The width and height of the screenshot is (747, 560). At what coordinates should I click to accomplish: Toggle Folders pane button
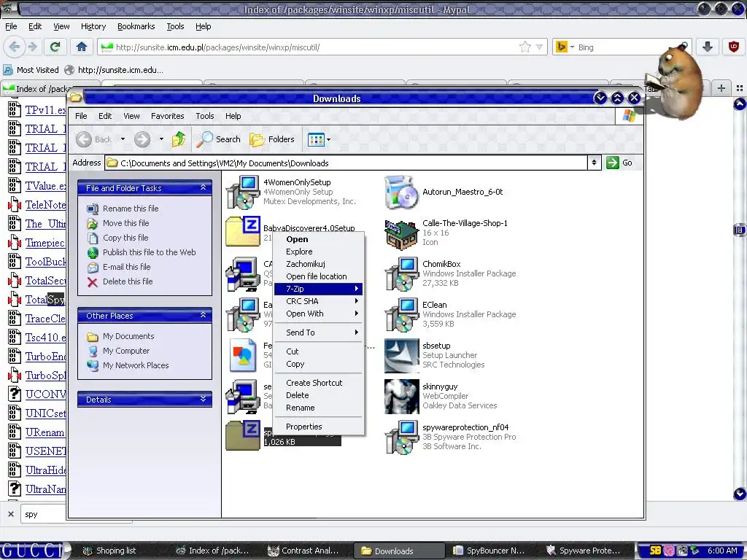272,139
